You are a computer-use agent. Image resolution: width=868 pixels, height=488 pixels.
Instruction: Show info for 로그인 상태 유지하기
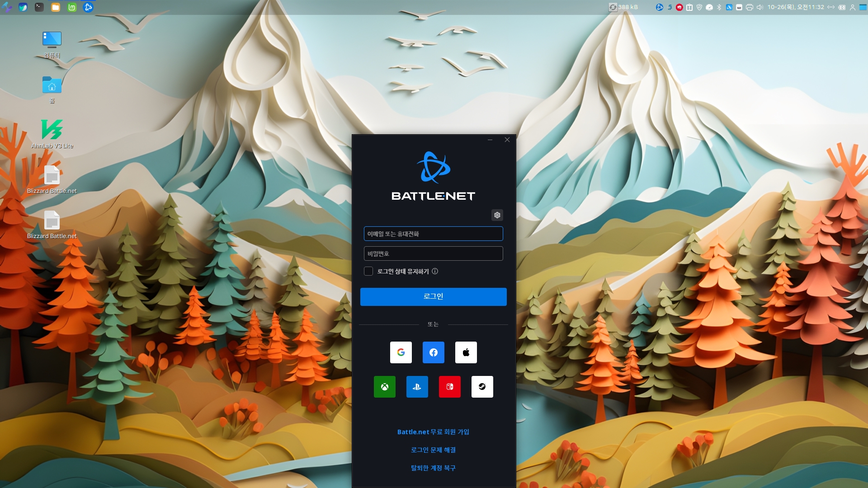(x=435, y=271)
